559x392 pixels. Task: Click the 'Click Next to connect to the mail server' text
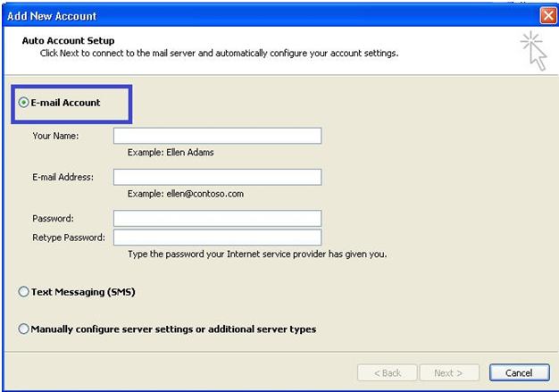tap(220, 54)
